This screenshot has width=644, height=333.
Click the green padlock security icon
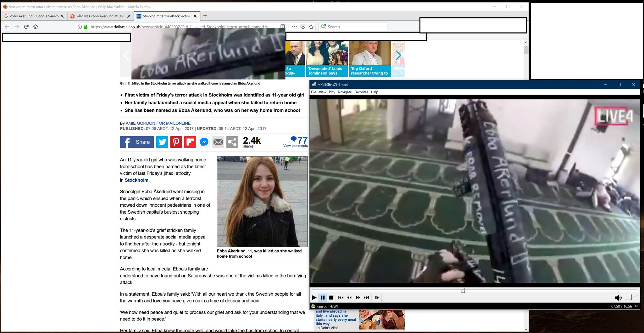pos(86,27)
